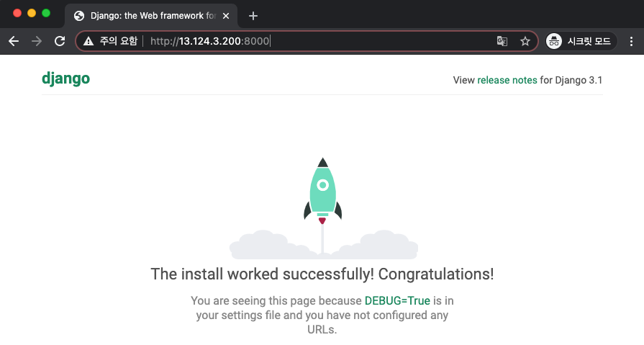Open the Chrome three-dot menu
644x345 pixels.
tap(631, 41)
